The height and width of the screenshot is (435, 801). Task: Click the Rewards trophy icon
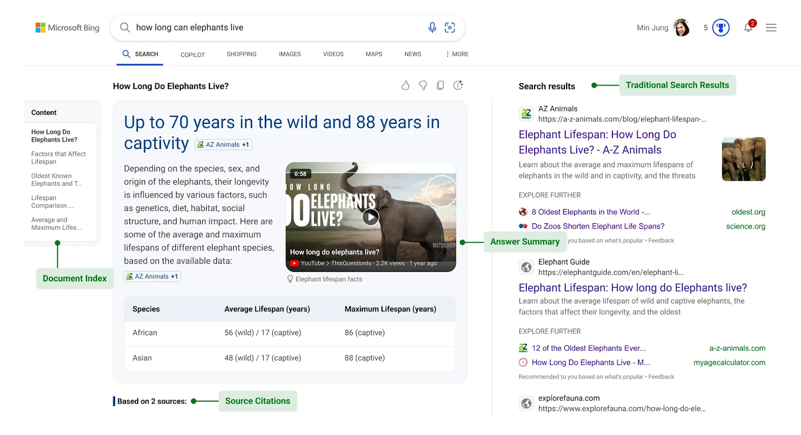[x=721, y=28]
